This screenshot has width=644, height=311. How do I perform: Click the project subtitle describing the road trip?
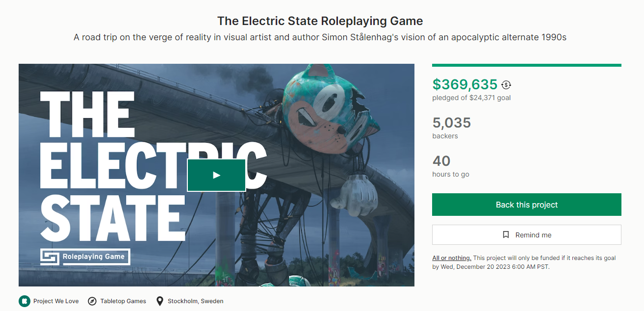pyautogui.click(x=320, y=37)
